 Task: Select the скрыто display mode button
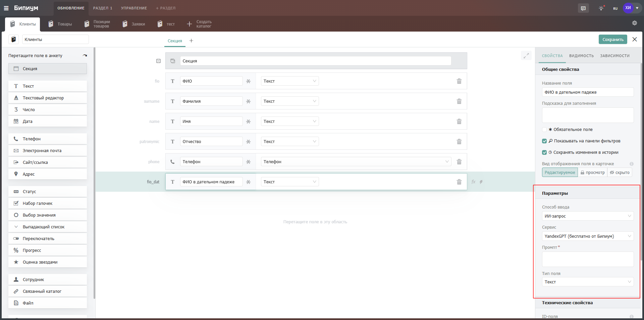620,173
